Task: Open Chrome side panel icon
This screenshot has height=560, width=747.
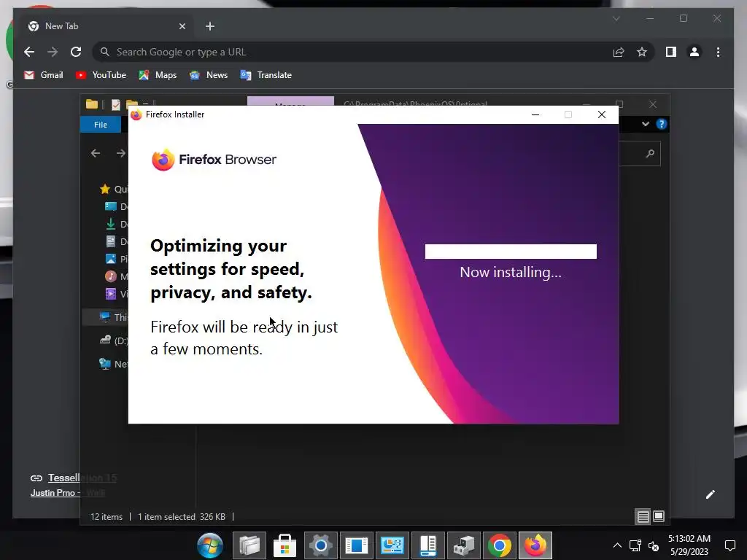Action: [671, 52]
